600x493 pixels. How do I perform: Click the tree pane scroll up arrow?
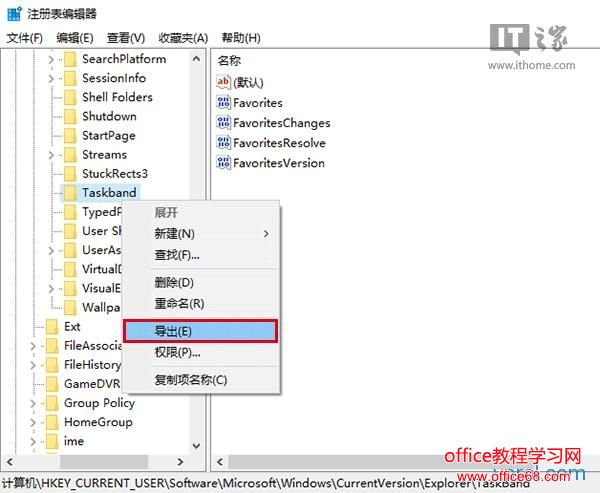click(196, 59)
